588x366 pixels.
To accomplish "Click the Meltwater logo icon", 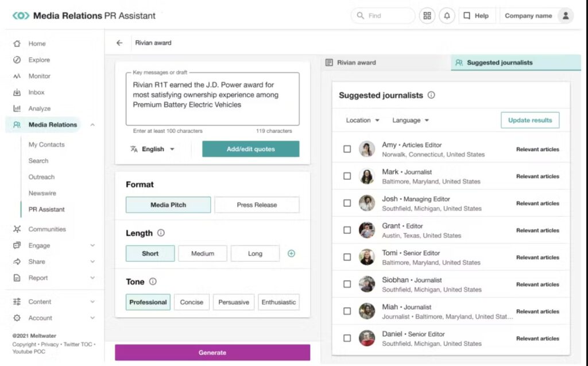I will pyautogui.click(x=21, y=16).
